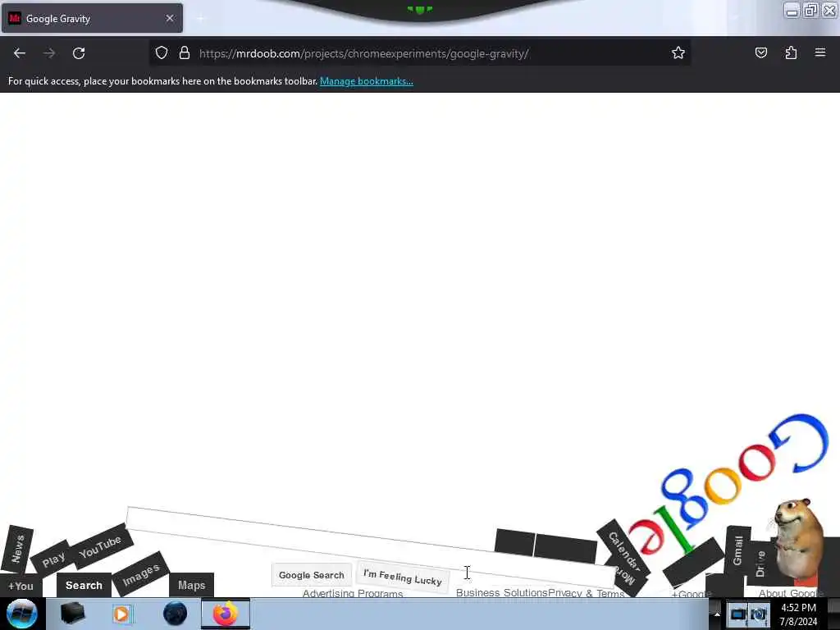Click the +Google footer link
The width and height of the screenshot is (840, 630).
[x=691, y=594]
